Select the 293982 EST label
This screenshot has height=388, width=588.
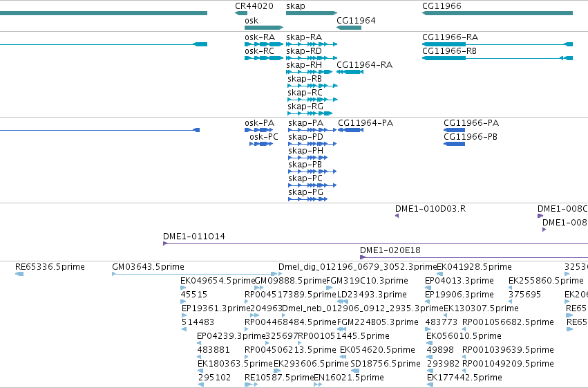[444, 364]
